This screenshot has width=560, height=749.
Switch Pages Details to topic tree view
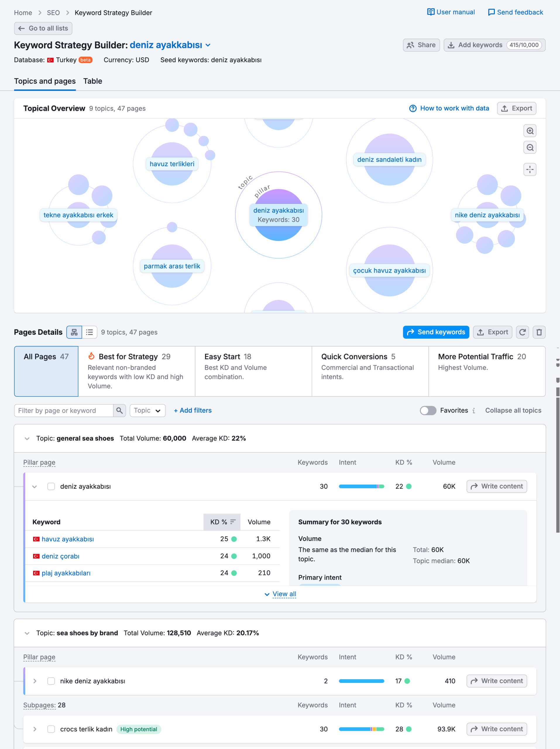point(74,332)
